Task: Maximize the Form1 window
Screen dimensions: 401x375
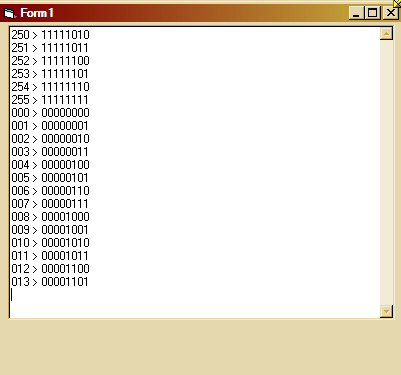Action: (x=372, y=13)
